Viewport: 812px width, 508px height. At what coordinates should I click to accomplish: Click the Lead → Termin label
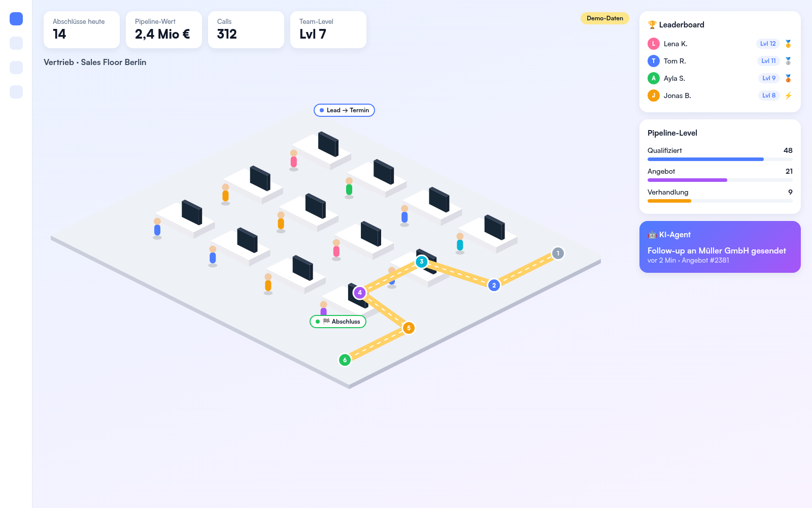coord(344,110)
